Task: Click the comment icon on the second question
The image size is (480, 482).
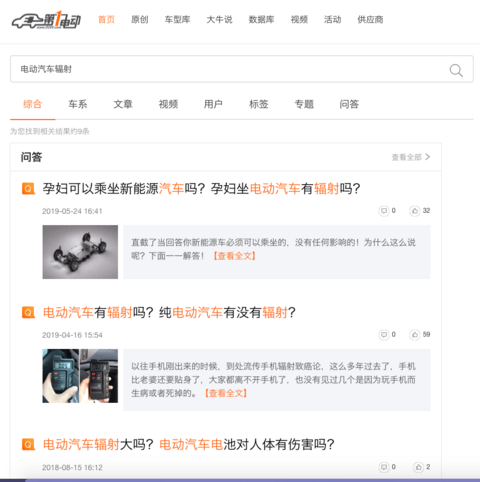Action: click(x=384, y=334)
